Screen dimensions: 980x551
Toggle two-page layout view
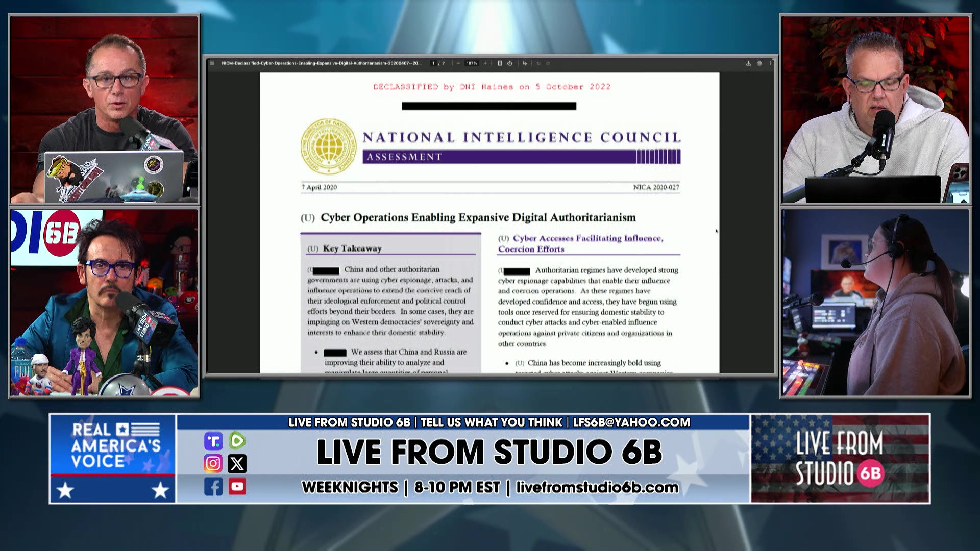coord(540,64)
